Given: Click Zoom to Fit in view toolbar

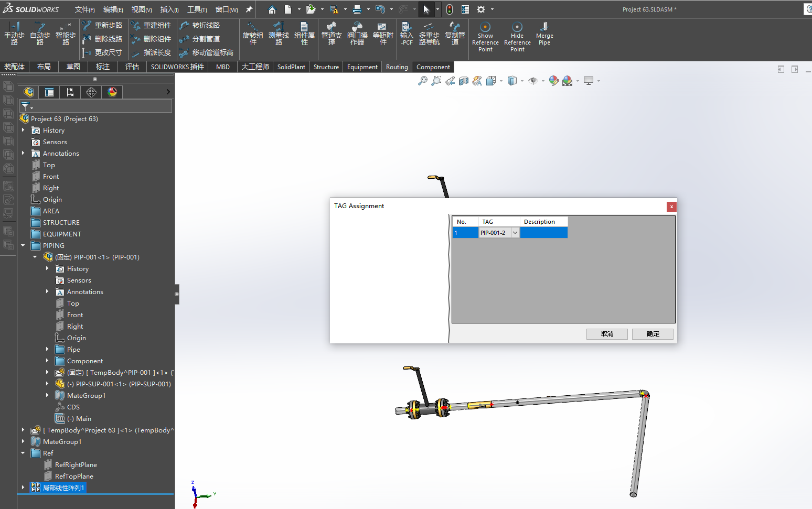Looking at the screenshot, I should (x=423, y=81).
